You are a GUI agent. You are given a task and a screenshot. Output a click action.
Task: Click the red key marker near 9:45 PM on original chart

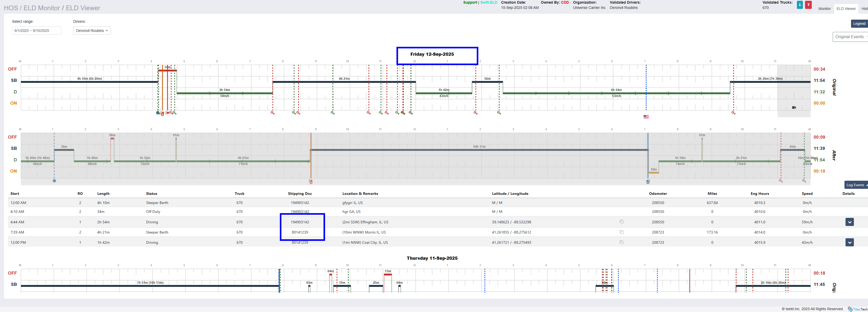733,112
